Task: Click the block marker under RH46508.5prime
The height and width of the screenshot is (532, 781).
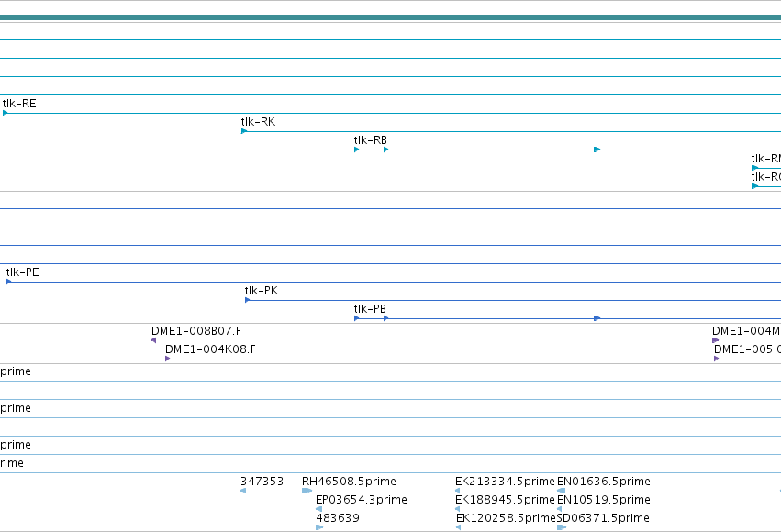Action: (307, 491)
